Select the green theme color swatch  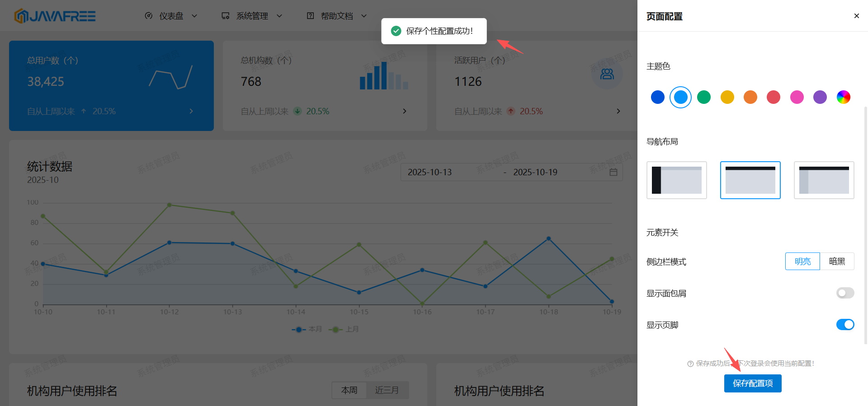[x=703, y=97]
